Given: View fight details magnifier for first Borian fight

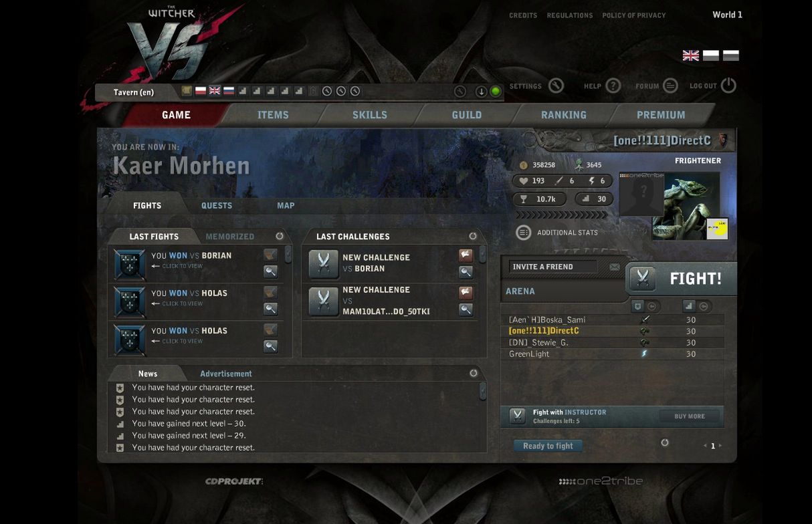Looking at the screenshot, I should [x=270, y=271].
